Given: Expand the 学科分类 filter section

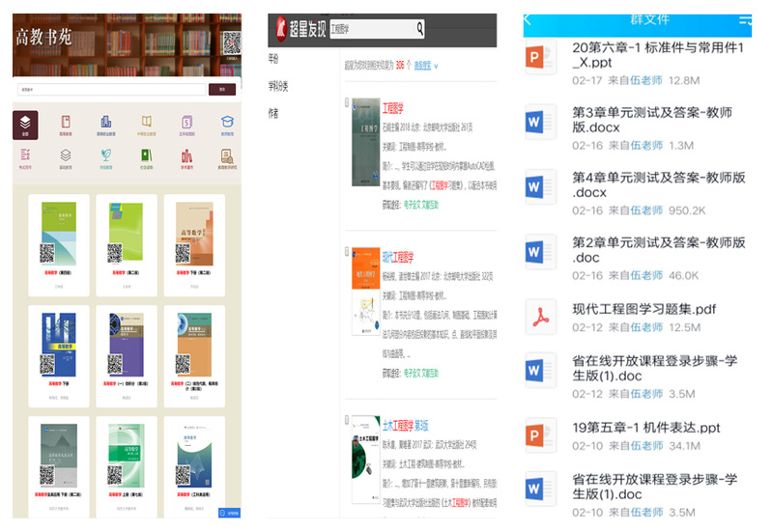Looking at the screenshot, I should (x=278, y=85).
